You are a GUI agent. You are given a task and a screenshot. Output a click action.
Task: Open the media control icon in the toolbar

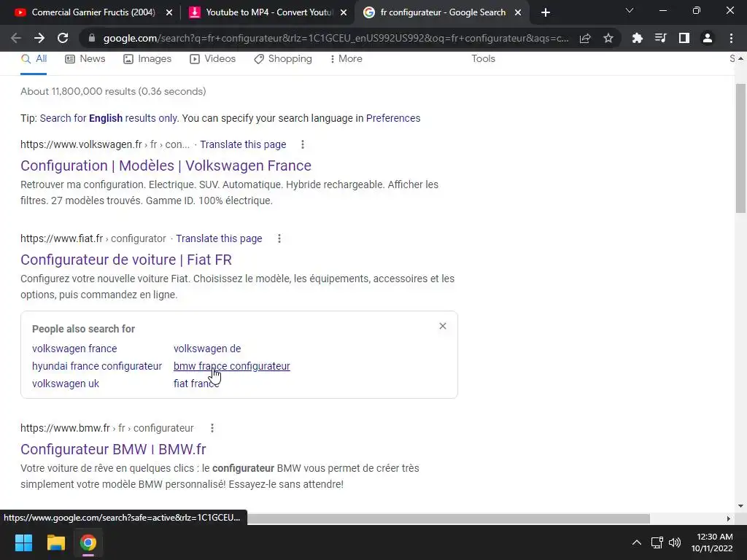tap(660, 38)
